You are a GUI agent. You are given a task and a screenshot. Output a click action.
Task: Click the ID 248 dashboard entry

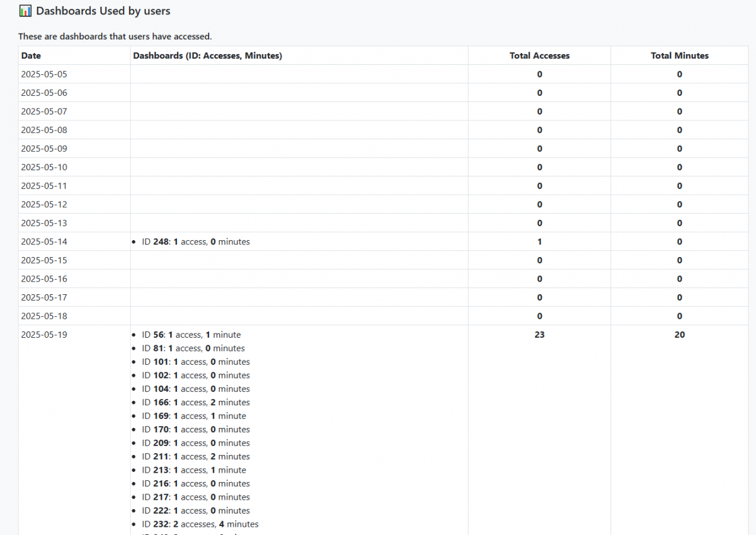195,241
